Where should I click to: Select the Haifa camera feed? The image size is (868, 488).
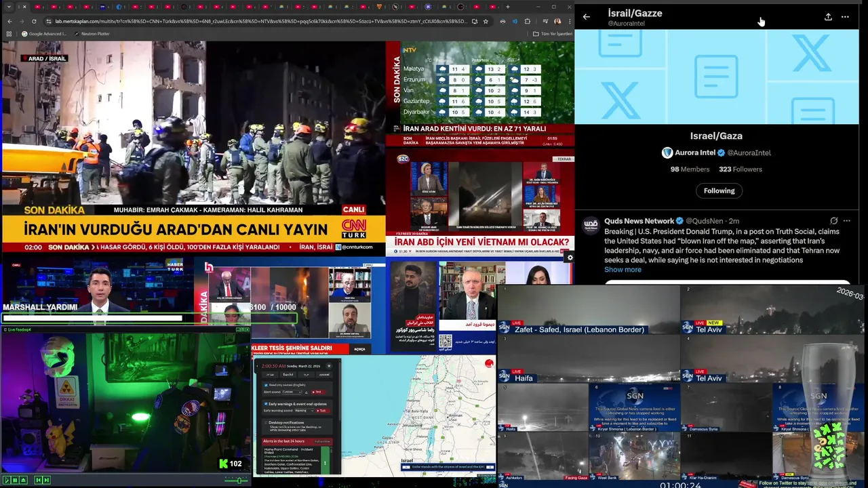coord(589,359)
